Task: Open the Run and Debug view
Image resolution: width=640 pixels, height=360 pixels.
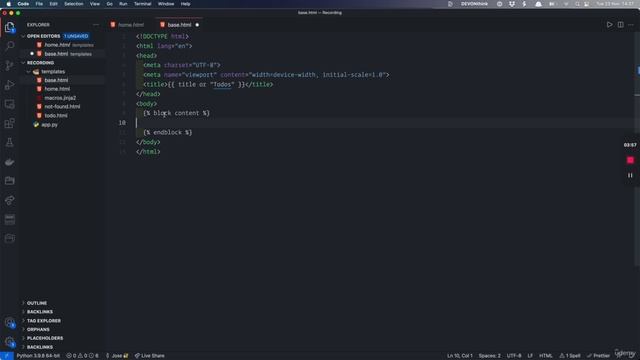Action: click(9, 85)
